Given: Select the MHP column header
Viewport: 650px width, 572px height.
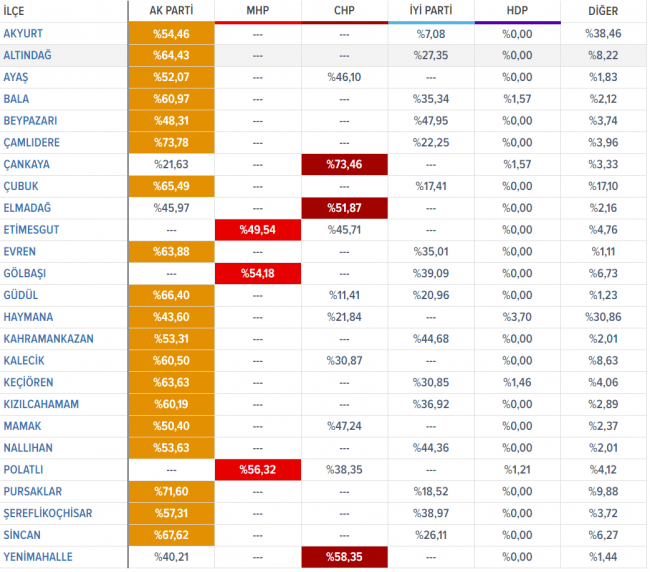Looking at the screenshot, I should pos(258,10).
